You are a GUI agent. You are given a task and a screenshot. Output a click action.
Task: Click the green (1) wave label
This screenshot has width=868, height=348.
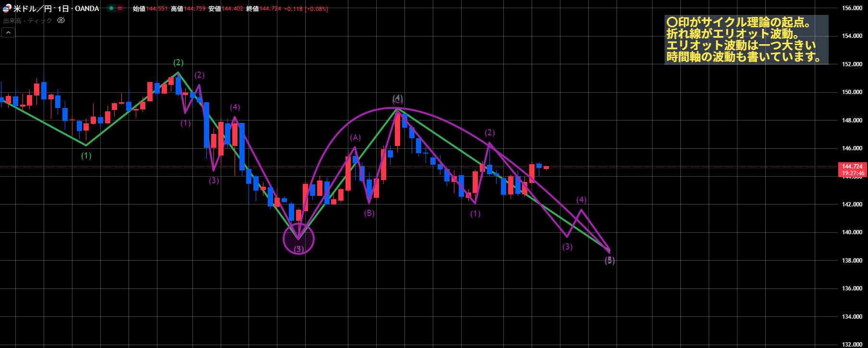(x=86, y=156)
